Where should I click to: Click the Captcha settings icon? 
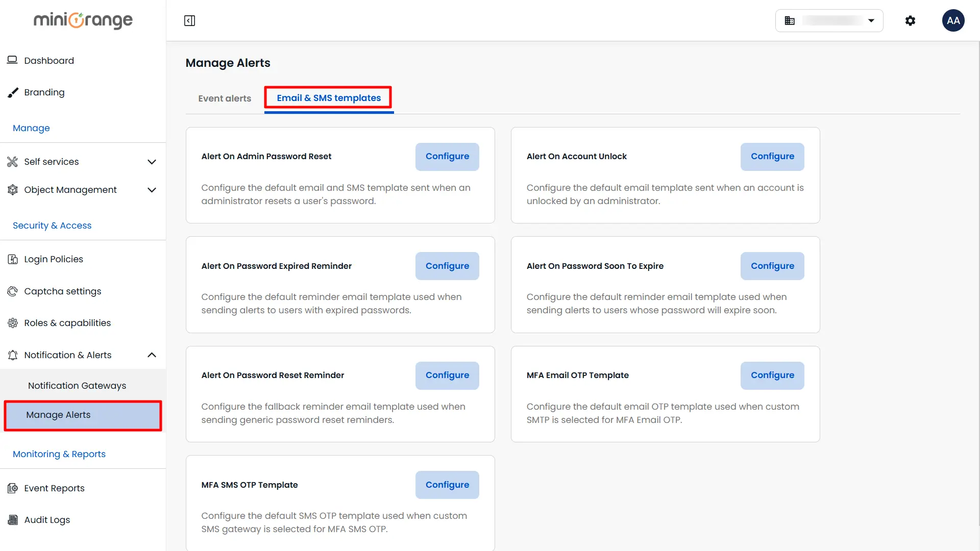click(x=13, y=291)
